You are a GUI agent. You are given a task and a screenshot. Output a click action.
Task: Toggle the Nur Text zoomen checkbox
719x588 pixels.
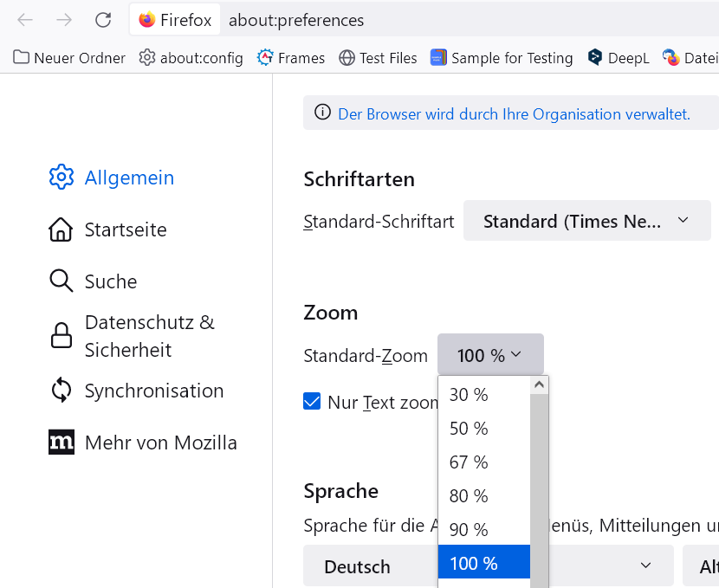point(312,401)
